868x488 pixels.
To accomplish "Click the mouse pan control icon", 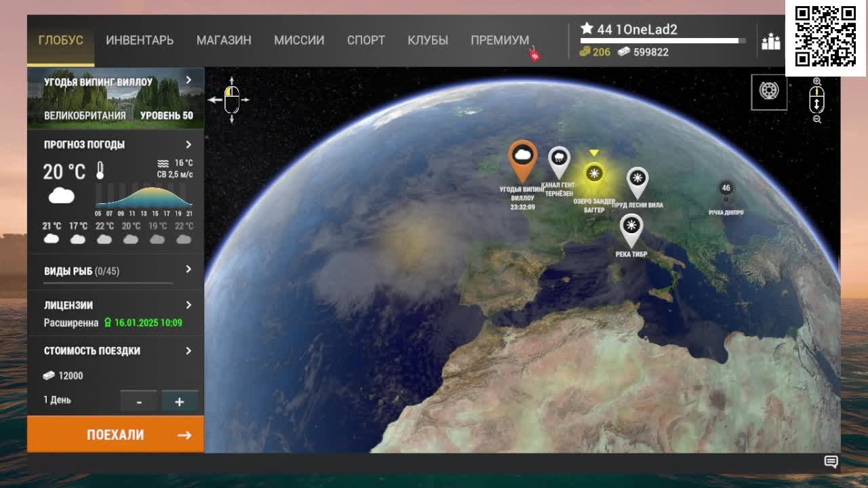I will (x=231, y=100).
